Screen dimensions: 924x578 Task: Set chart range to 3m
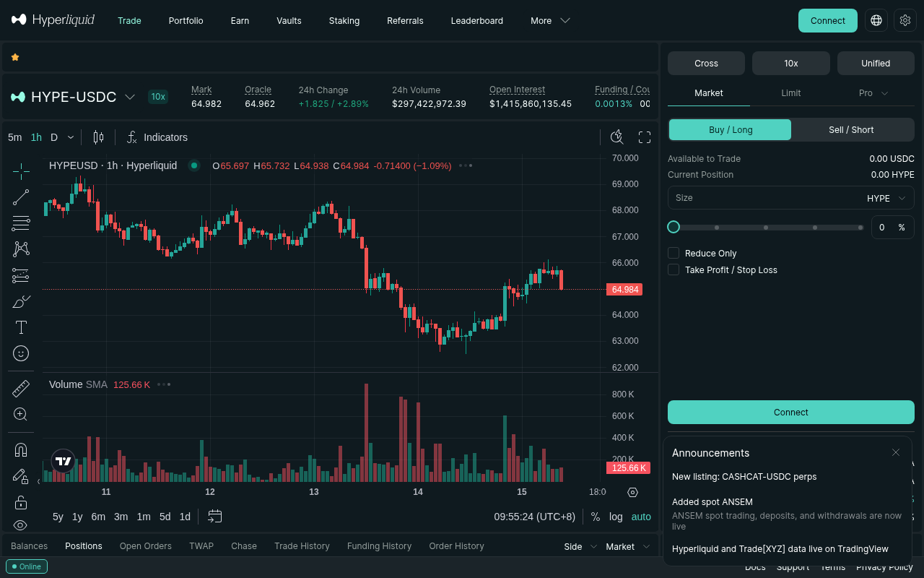point(121,517)
